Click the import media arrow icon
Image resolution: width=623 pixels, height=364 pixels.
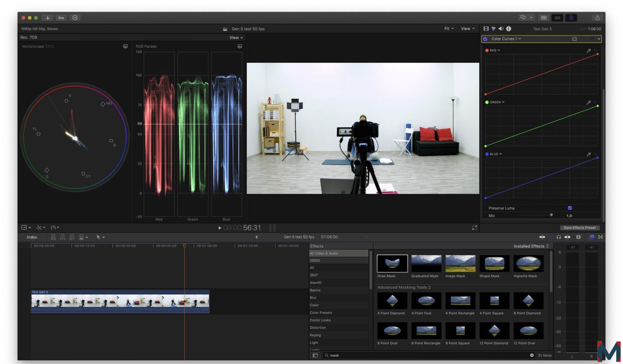tap(48, 18)
